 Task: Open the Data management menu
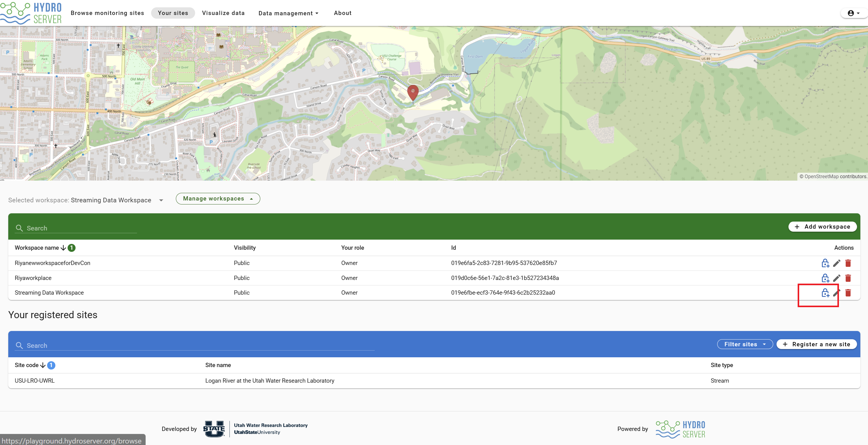[x=288, y=13]
